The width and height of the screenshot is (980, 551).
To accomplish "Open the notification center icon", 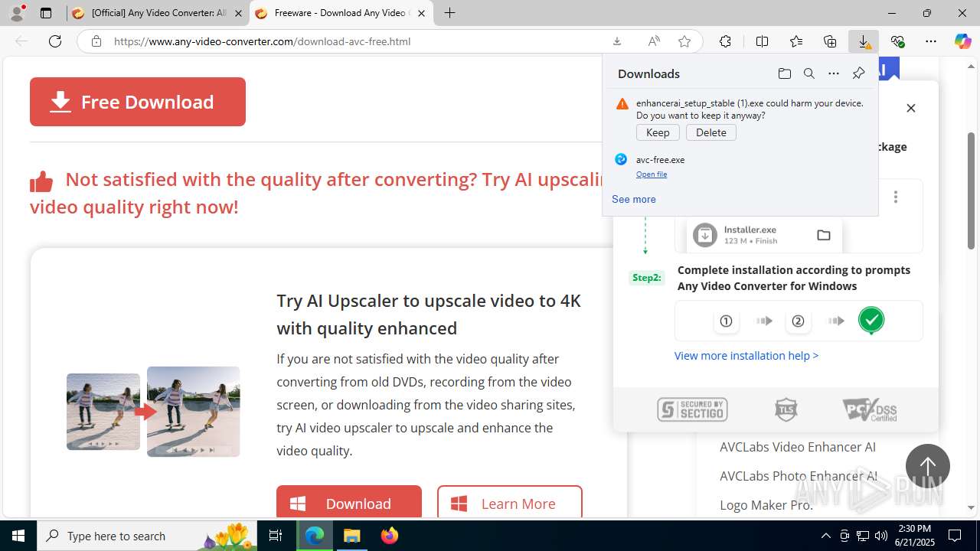I will point(955,536).
